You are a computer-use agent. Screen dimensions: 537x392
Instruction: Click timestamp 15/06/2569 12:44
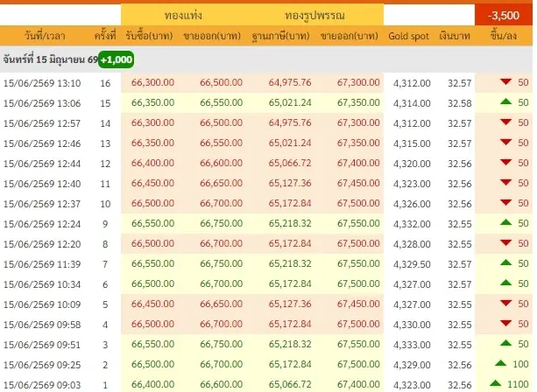pos(42,164)
